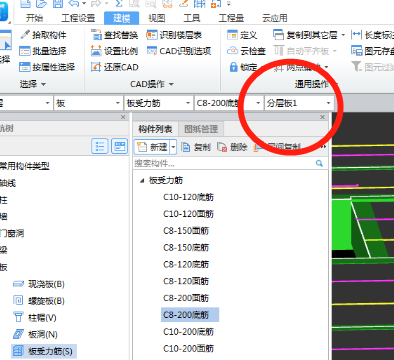Switch navigation tree to list view icon
394x360 pixels.
coord(100,146)
